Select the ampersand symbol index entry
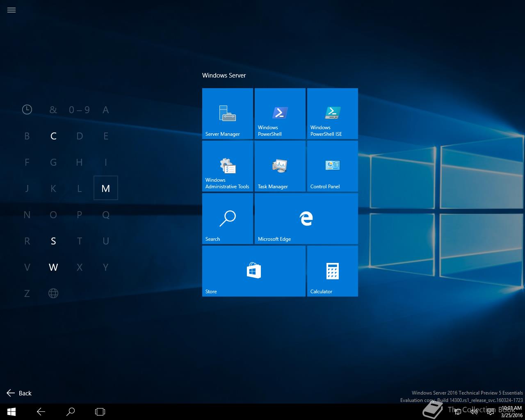This screenshot has width=525, height=420. point(53,110)
